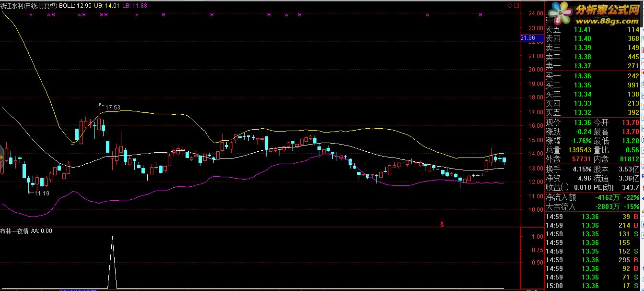
Task: Select the 买四 13.33 bid row
Action: pyautogui.click(x=593, y=104)
